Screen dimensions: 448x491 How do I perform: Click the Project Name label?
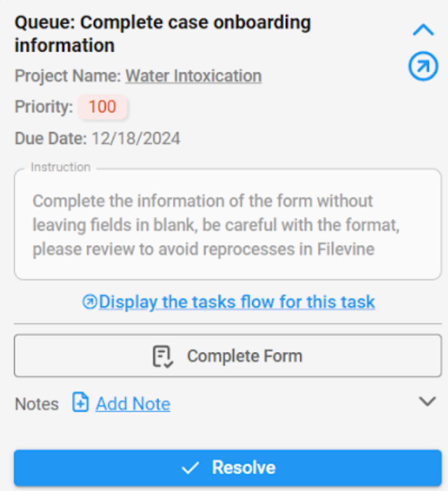tap(67, 76)
